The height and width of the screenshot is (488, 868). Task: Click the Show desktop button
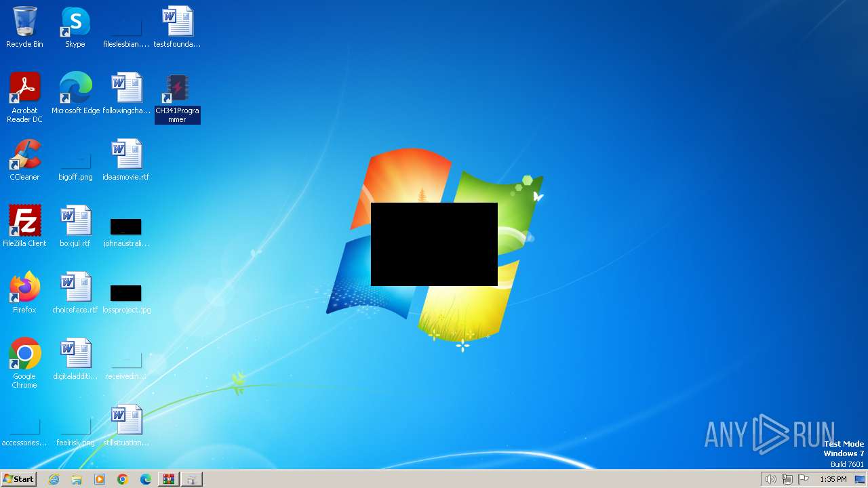(860, 479)
